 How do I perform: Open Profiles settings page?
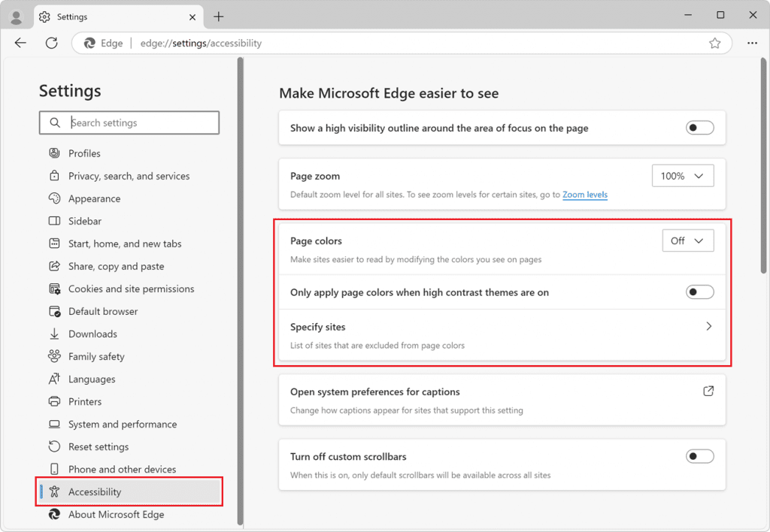[84, 153]
